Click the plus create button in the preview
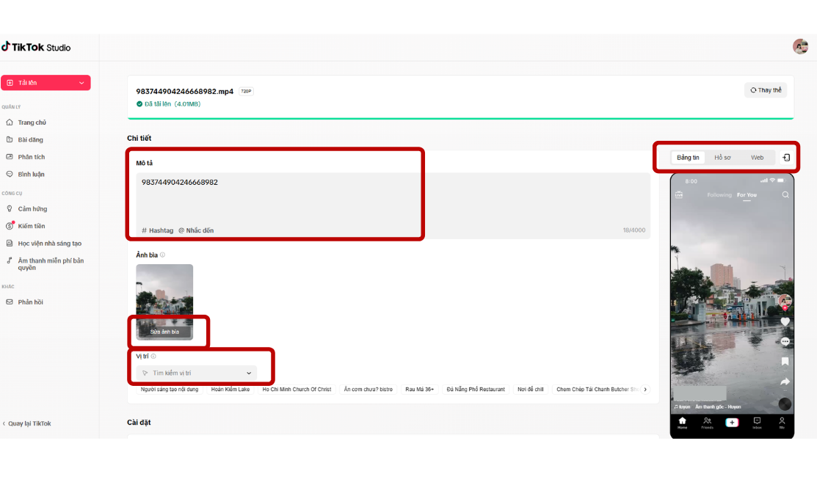Viewport: 817px width, 504px height. click(x=732, y=423)
